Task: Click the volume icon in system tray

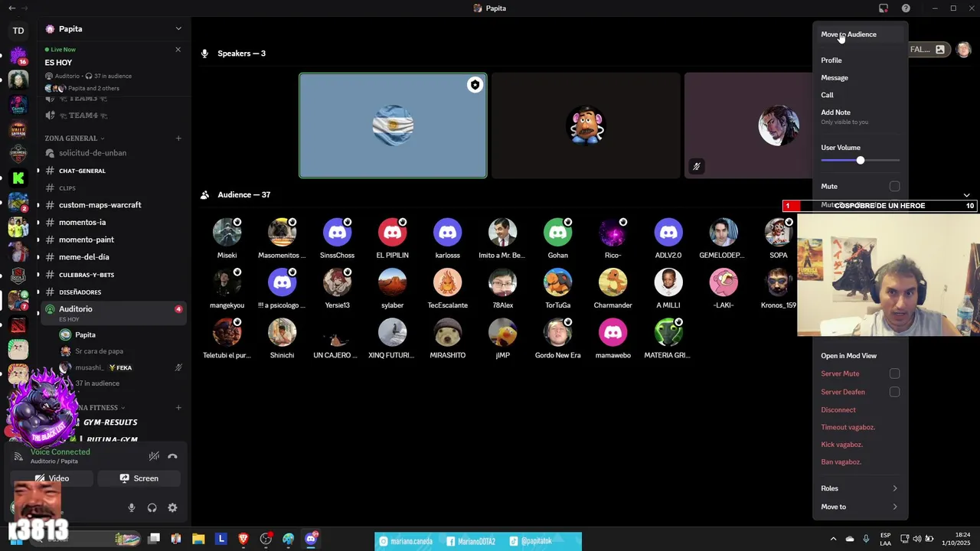Action: (x=917, y=539)
